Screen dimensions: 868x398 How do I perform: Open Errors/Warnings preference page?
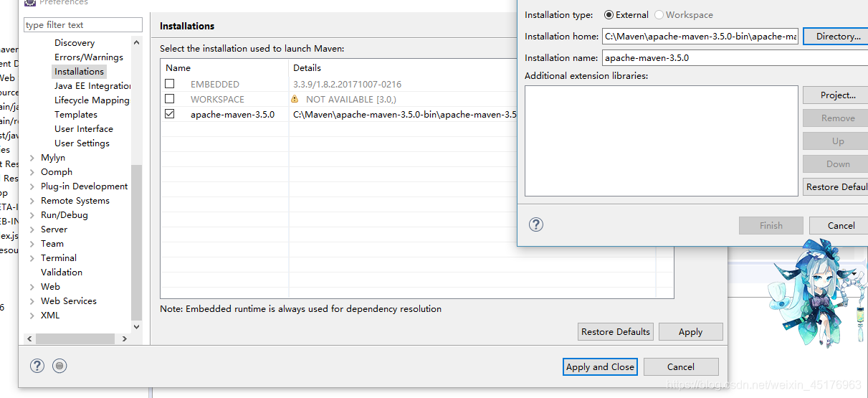pyautogui.click(x=89, y=57)
